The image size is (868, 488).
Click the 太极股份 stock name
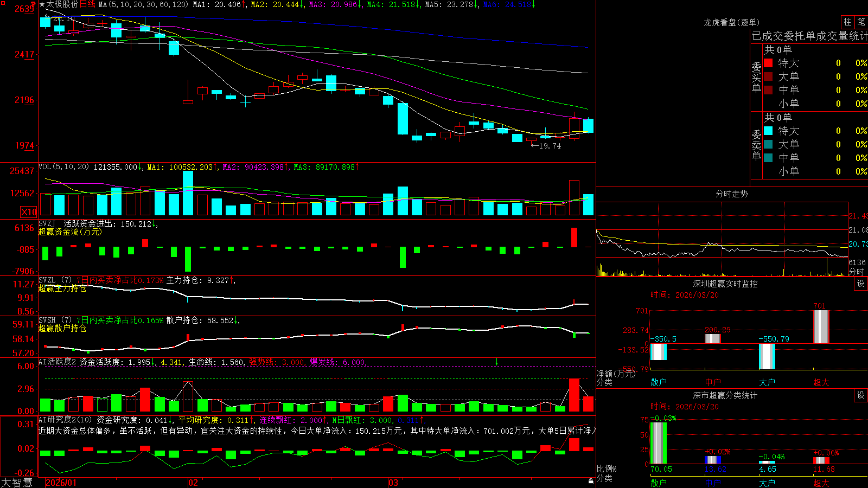pyautogui.click(x=62, y=4)
